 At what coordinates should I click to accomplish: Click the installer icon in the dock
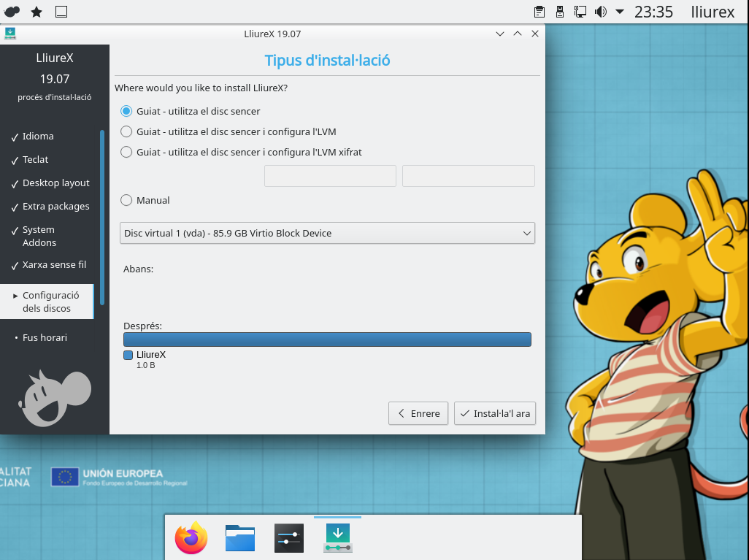(x=338, y=537)
